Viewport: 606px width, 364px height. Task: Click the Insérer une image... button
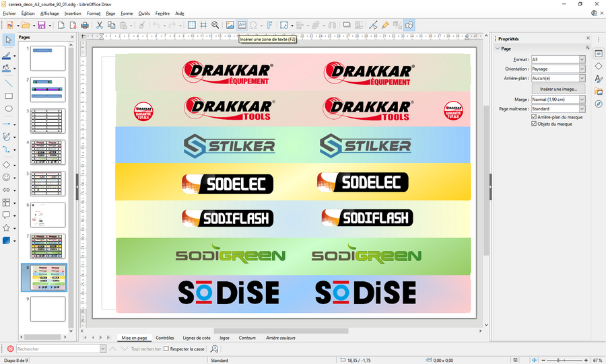click(558, 89)
